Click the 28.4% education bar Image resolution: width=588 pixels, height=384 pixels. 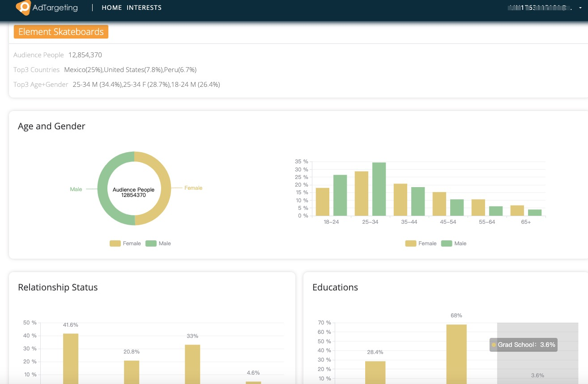click(375, 372)
